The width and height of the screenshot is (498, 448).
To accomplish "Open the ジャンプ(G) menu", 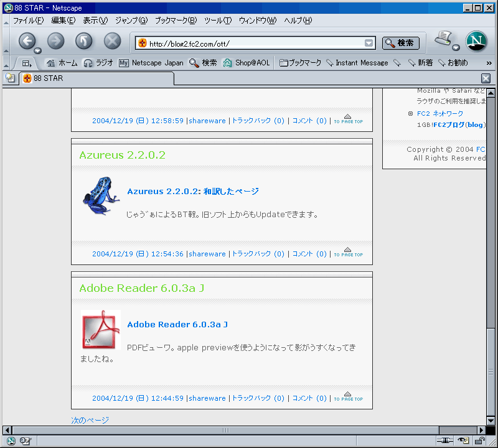I will 131,21.
